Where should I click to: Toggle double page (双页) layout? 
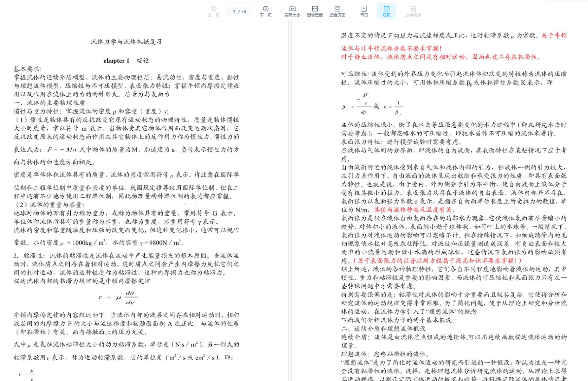(386, 11)
